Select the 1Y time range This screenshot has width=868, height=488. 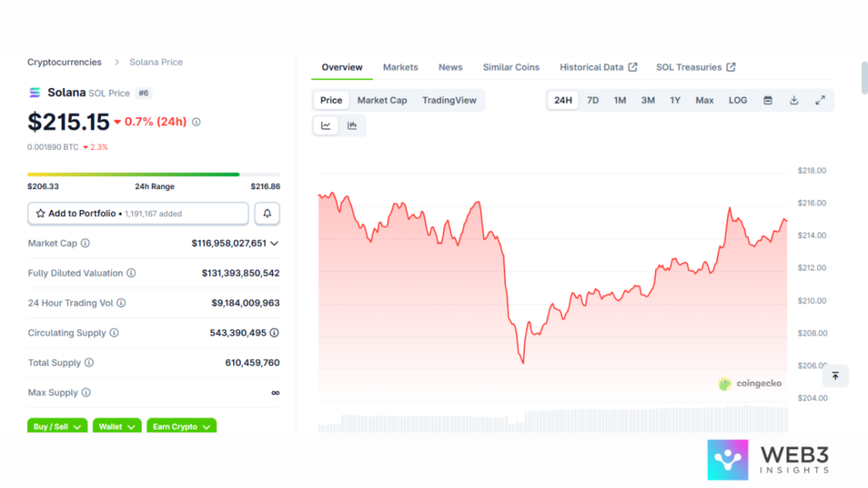[x=675, y=100]
